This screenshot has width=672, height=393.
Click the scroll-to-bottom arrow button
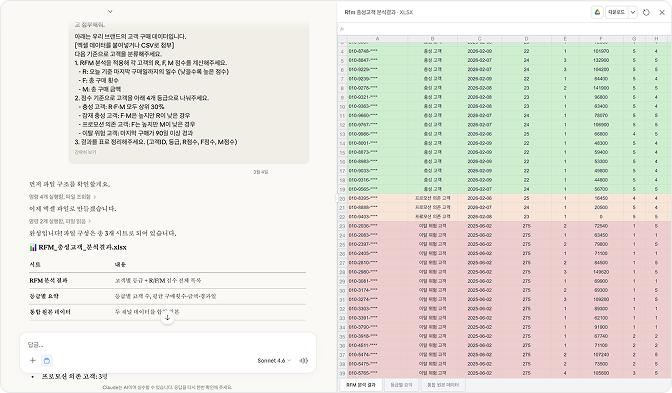[168, 318]
